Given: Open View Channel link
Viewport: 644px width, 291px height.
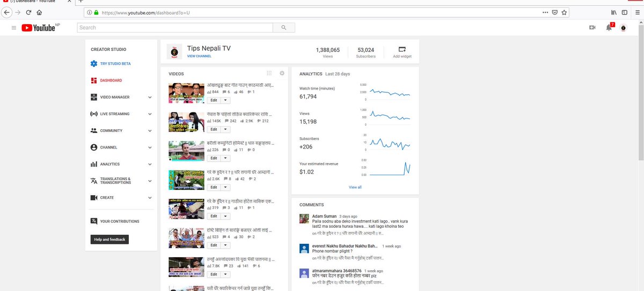Looking at the screenshot, I should pyautogui.click(x=199, y=56).
